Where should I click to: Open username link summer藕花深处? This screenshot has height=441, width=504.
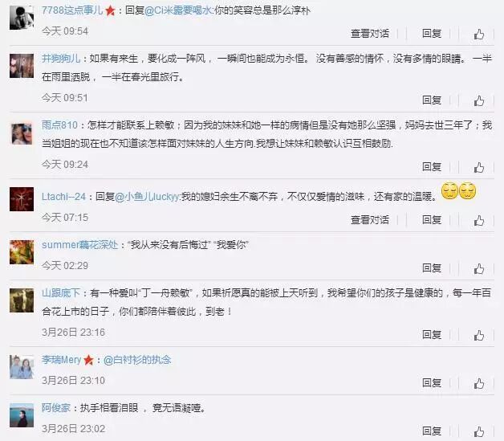(x=79, y=245)
